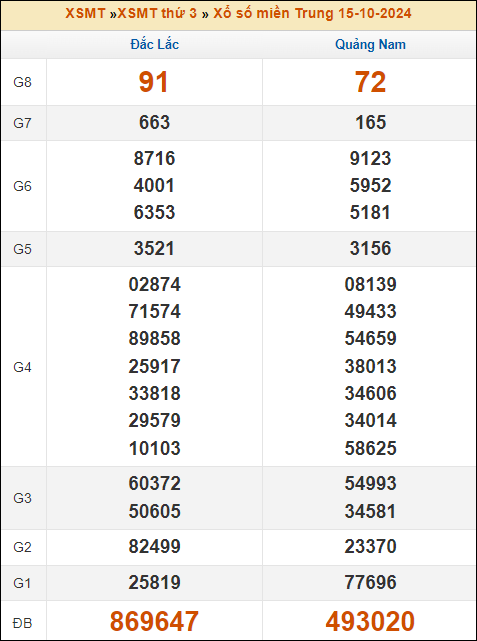
Task: Click Quảng Nam G2 number 23370
Action: 370,547
